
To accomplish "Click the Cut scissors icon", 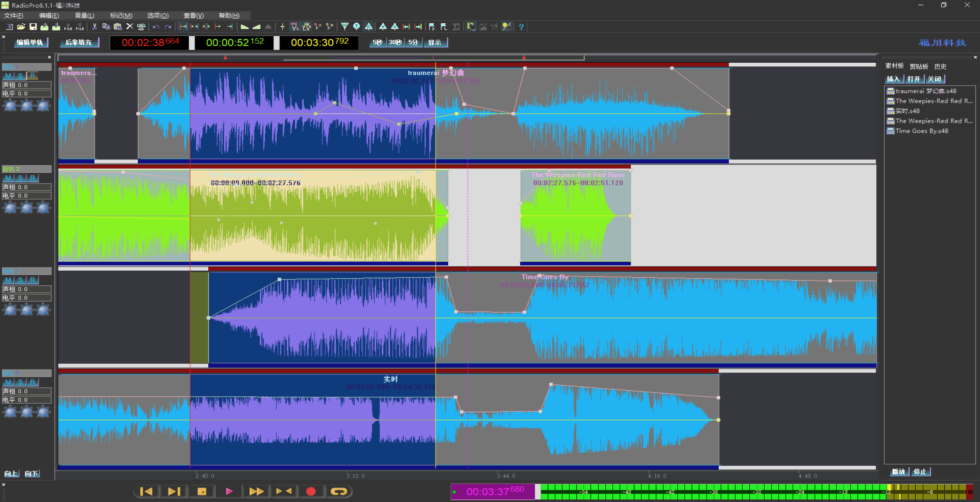I will (95, 27).
